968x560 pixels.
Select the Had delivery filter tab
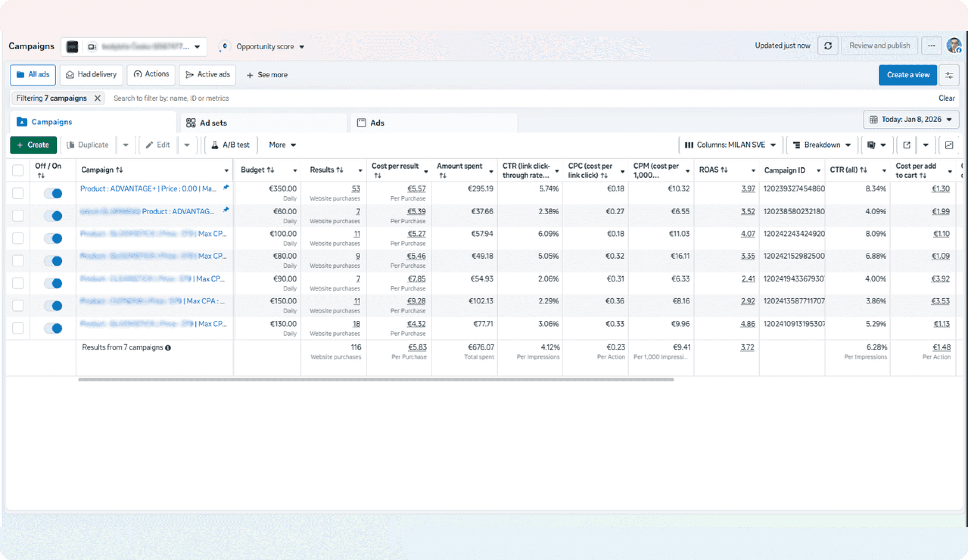(x=91, y=75)
